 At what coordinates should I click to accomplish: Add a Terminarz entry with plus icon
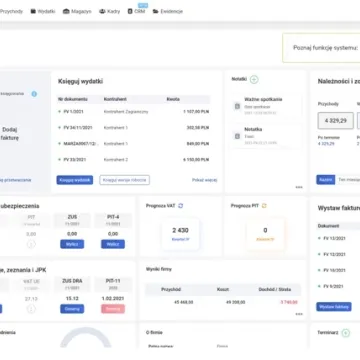click(346, 333)
